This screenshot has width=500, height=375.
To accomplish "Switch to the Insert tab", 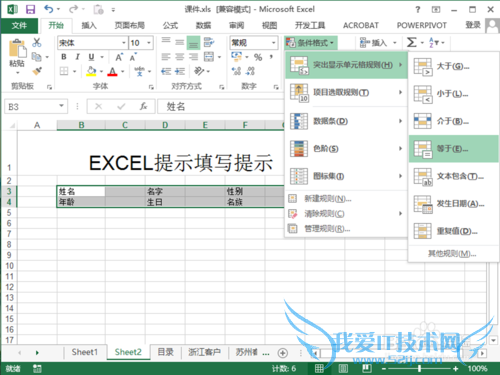I will [89, 25].
